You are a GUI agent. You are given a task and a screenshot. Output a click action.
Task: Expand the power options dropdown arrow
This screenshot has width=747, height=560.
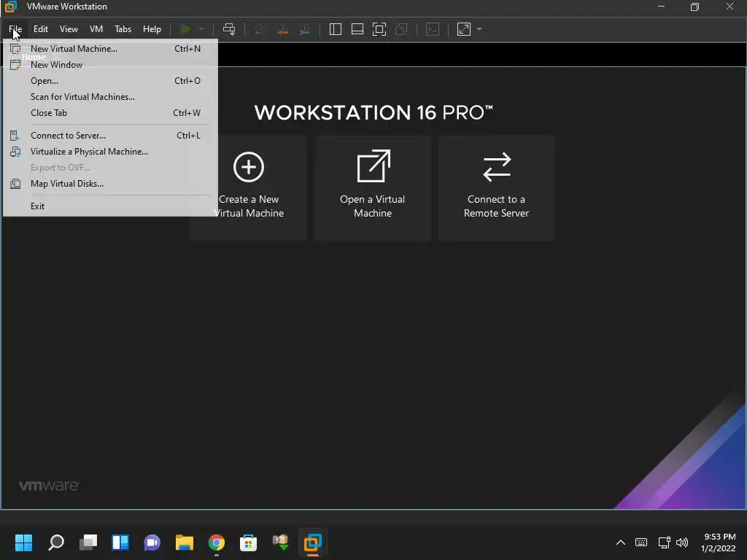click(201, 29)
